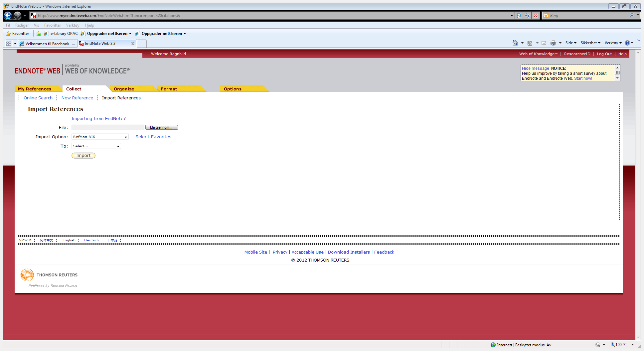The image size is (644, 351).
Task: Click the Stop loading red X icon
Action: pyautogui.click(x=536, y=16)
